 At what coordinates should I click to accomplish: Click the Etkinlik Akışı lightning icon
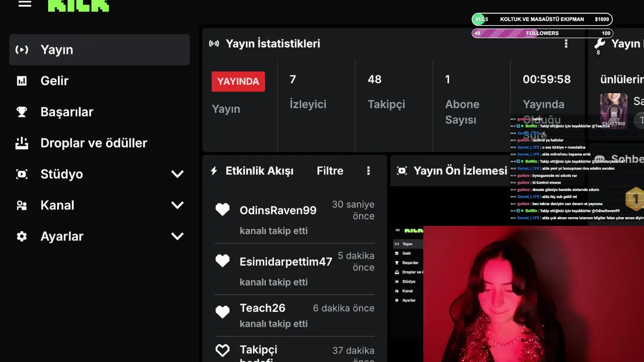(x=214, y=171)
